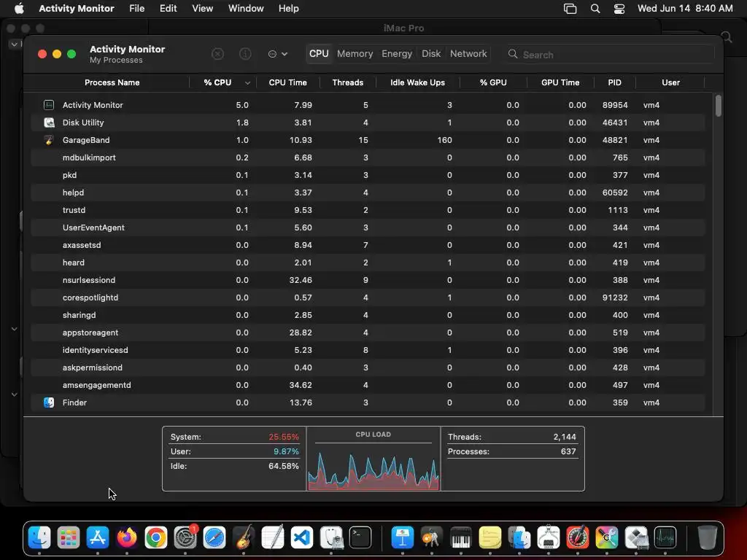Image resolution: width=747 pixels, height=560 pixels.
Task: Switch to the Network tab
Action: (468, 54)
